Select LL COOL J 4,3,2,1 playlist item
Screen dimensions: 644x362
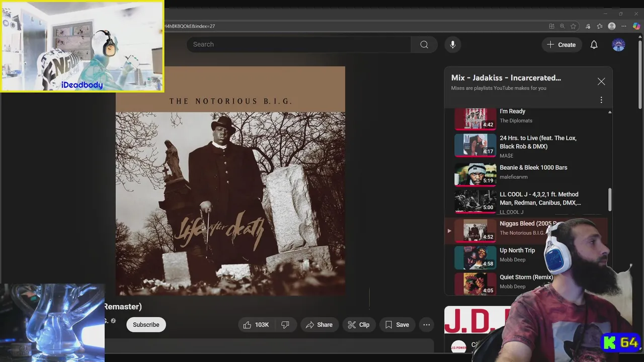526,202
